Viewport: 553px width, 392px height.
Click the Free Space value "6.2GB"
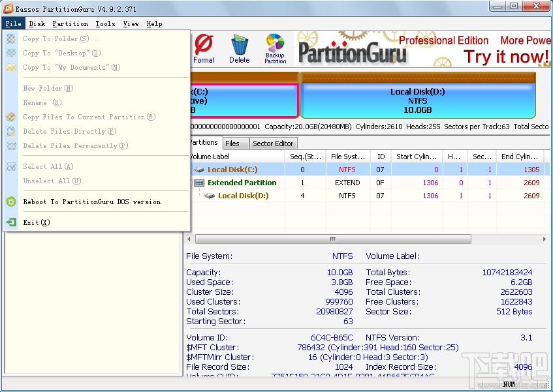tap(522, 282)
